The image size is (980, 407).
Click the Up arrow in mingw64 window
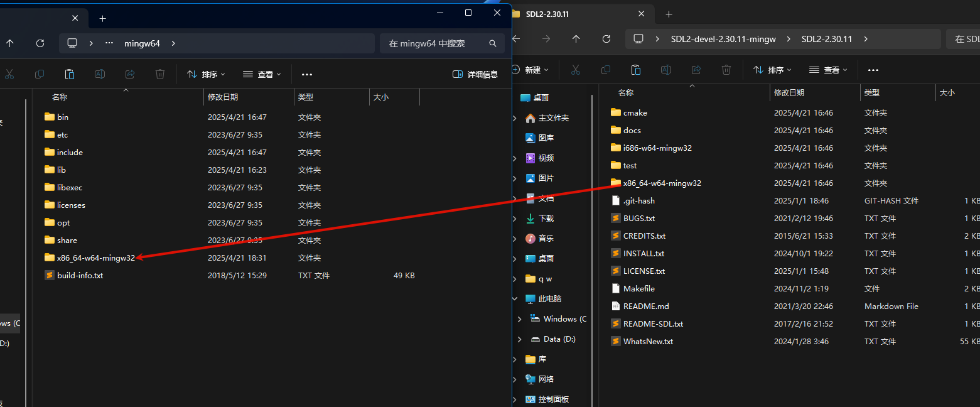[10, 43]
